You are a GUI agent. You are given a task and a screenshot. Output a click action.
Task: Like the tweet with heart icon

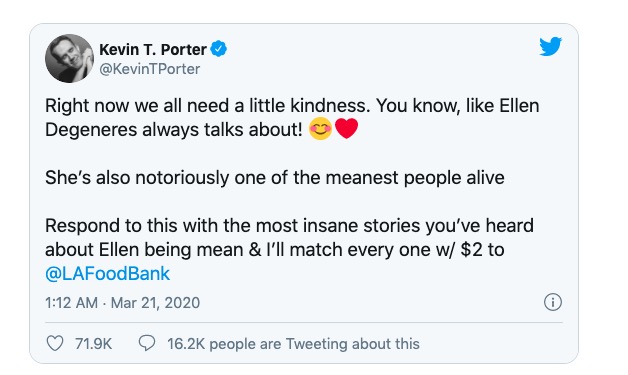[x=55, y=343]
